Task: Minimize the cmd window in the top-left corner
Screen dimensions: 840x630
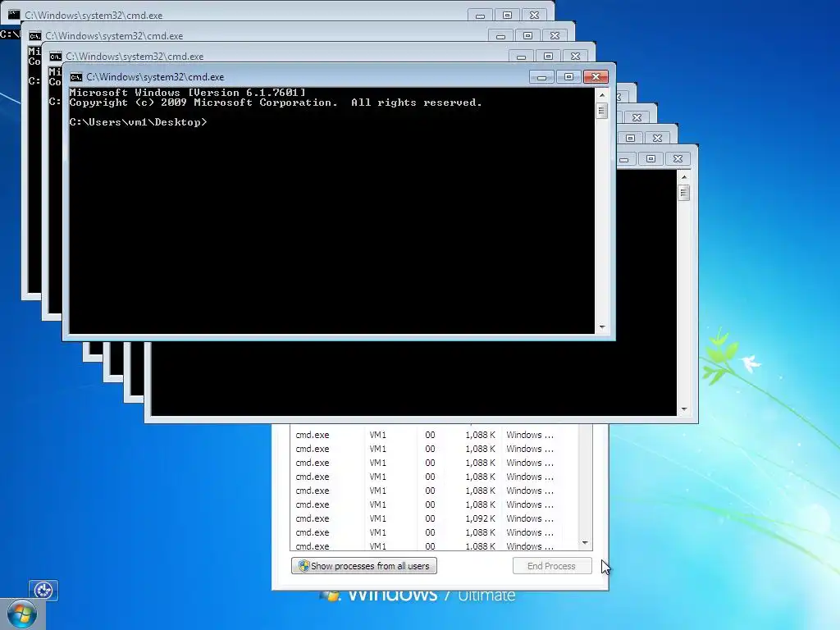Action: click(x=480, y=16)
